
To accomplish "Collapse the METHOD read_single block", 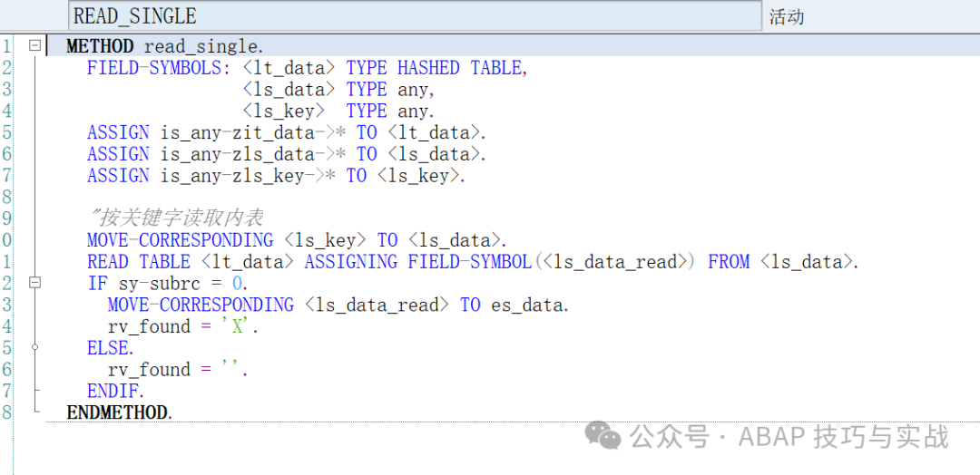I will (x=35, y=45).
